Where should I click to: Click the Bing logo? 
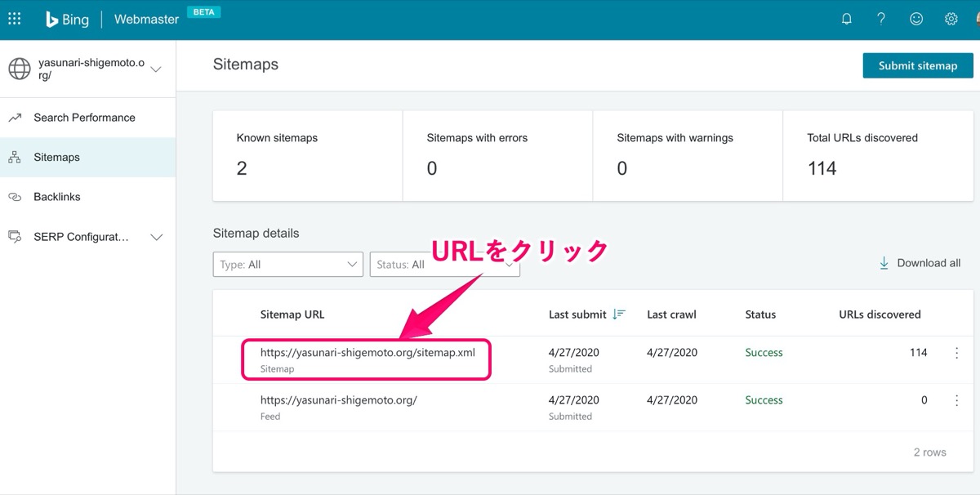(x=67, y=20)
